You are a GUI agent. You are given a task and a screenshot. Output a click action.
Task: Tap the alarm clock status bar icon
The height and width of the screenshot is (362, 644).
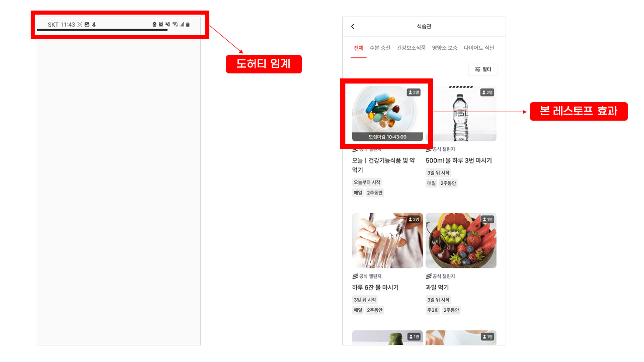pos(161,24)
